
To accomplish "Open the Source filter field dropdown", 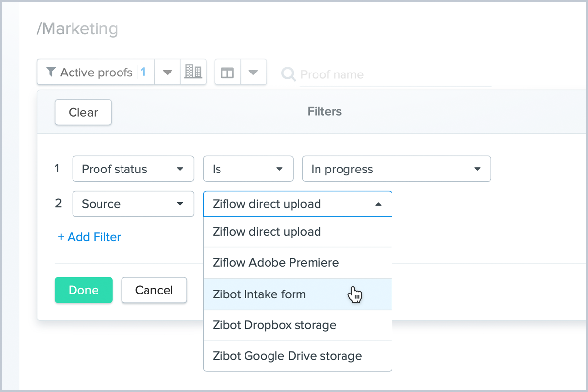I will pyautogui.click(x=133, y=204).
